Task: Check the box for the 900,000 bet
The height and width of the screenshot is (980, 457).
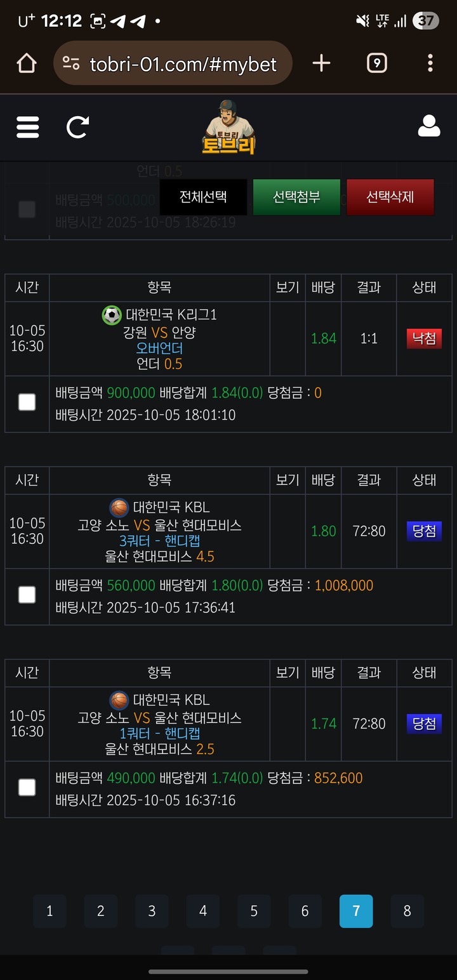Action: [x=27, y=402]
